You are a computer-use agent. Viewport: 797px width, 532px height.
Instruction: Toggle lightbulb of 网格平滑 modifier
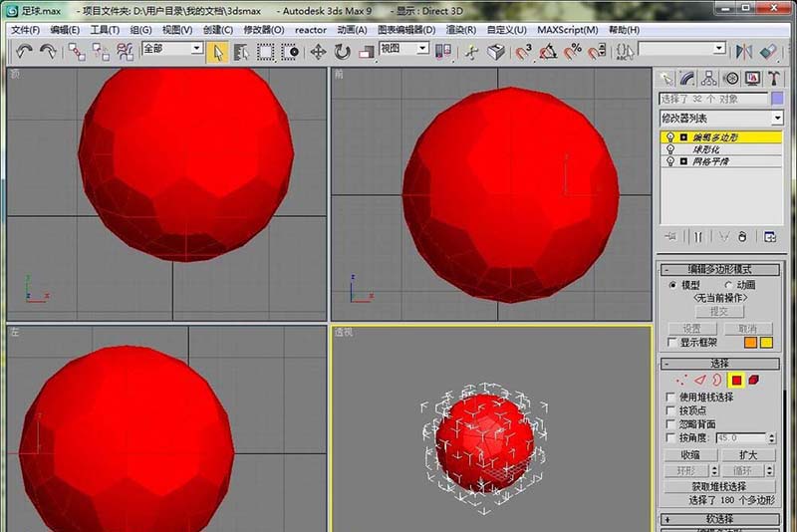pos(670,161)
